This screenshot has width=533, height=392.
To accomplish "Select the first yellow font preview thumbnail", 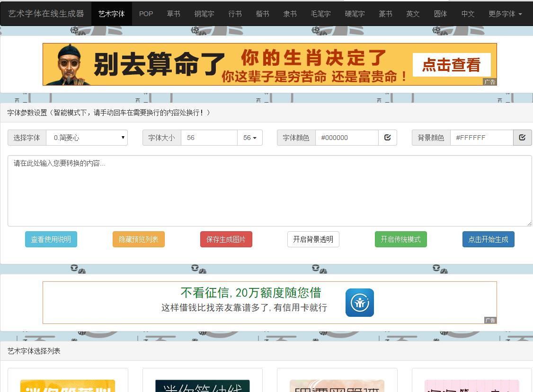I will point(68,385).
